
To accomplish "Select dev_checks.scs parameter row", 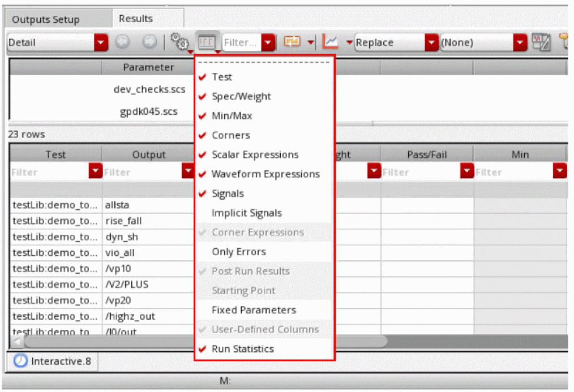I will click(x=149, y=89).
